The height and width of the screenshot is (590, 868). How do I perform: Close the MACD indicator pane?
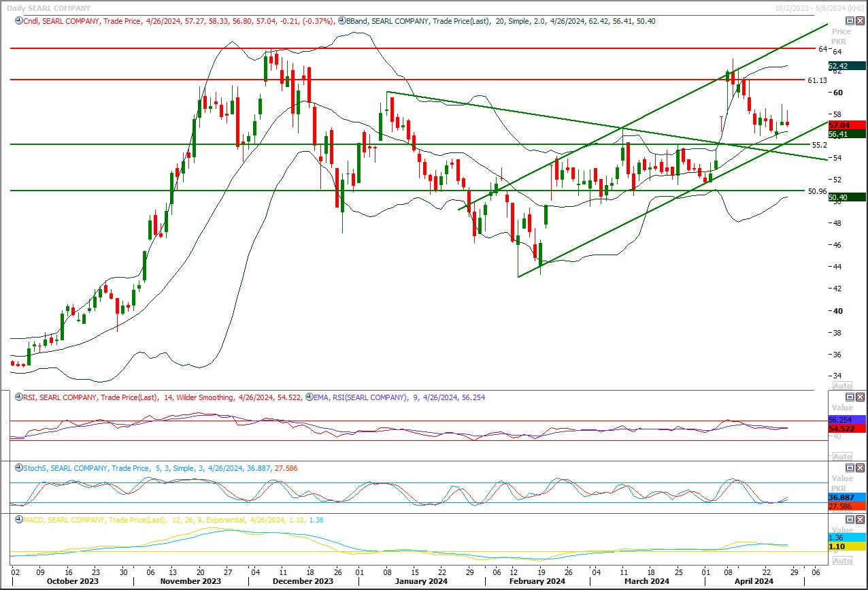(x=860, y=520)
